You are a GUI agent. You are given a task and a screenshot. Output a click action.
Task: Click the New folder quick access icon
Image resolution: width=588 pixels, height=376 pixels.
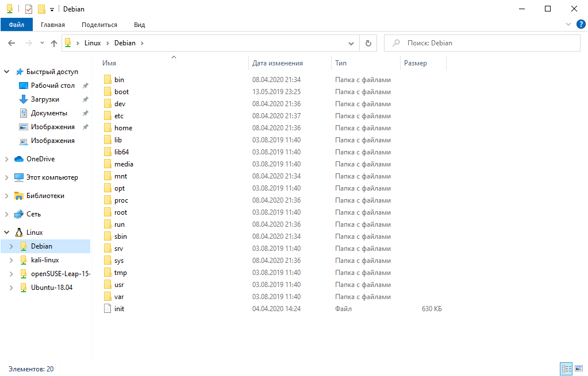tap(41, 9)
